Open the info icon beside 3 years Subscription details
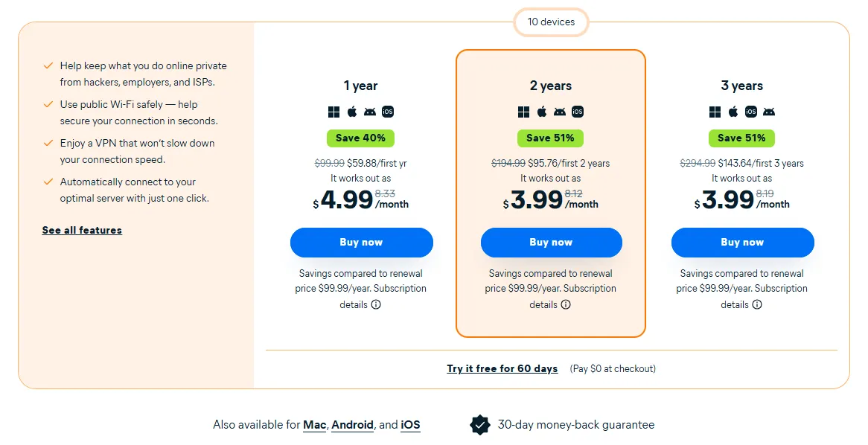 tap(757, 304)
